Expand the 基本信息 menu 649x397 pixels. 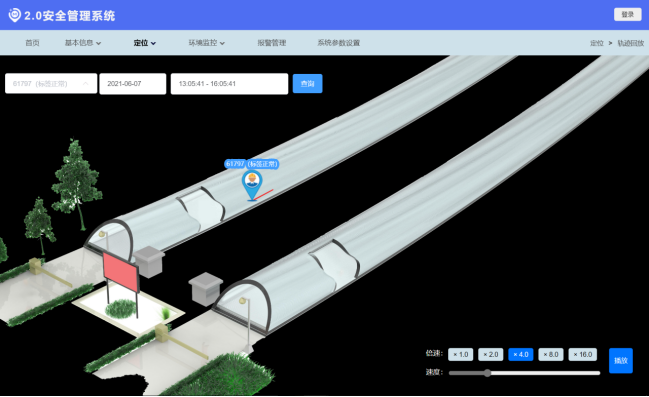click(x=83, y=43)
